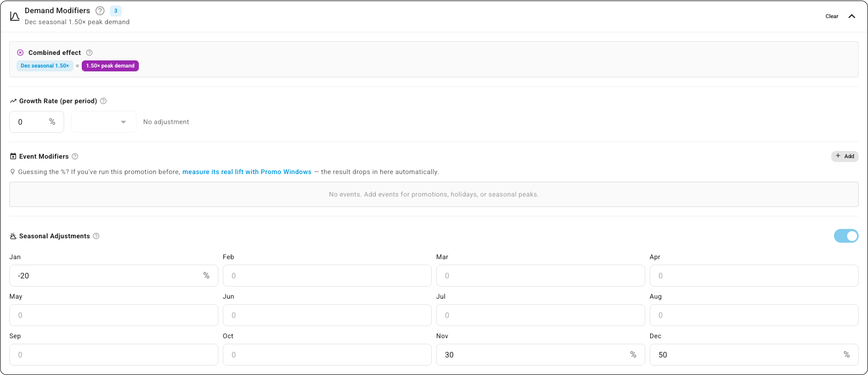Viewport: 868px width, 375px height.
Task: Click the Growth Rate (per period) heading
Action: 58,101
